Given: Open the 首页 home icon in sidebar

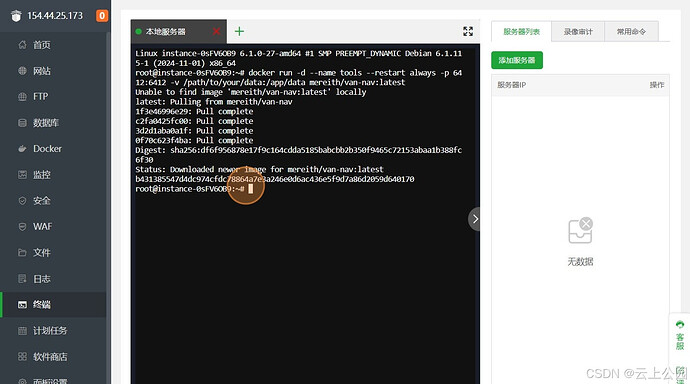Looking at the screenshot, I should [22, 45].
